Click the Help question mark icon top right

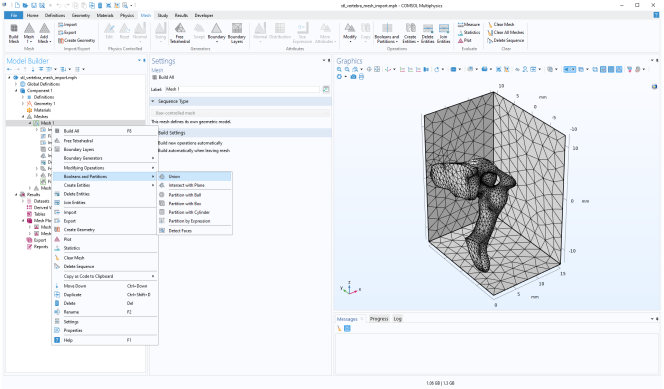click(656, 15)
